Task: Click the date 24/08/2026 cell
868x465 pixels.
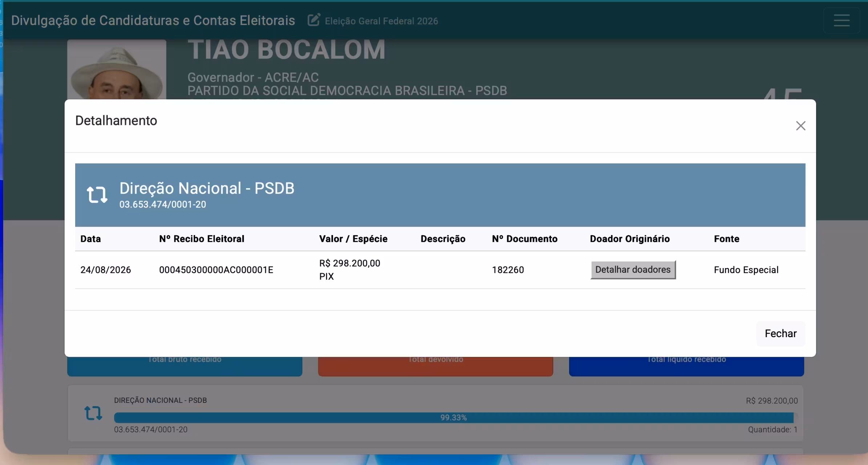Action: coord(105,270)
